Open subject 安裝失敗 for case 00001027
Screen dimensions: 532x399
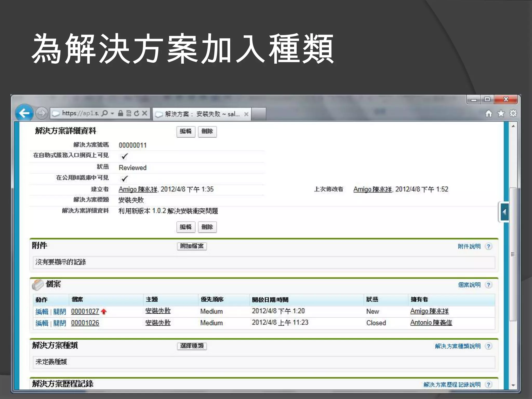[x=158, y=311]
